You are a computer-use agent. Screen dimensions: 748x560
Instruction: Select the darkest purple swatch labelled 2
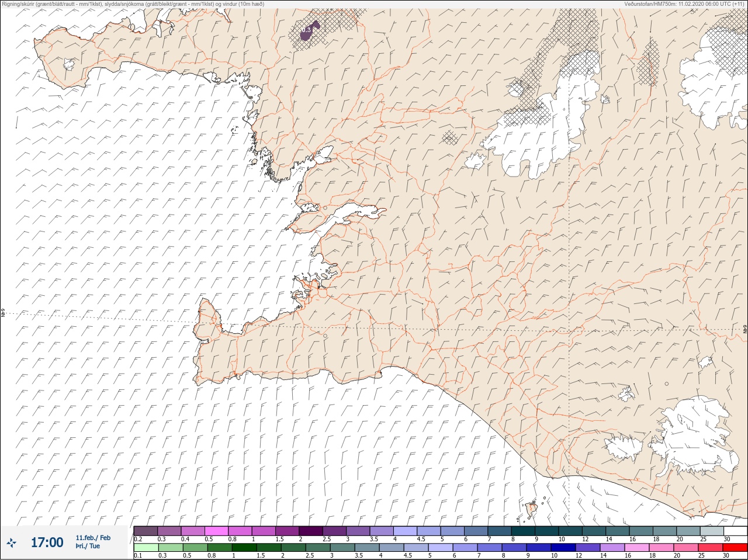click(x=311, y=531)
